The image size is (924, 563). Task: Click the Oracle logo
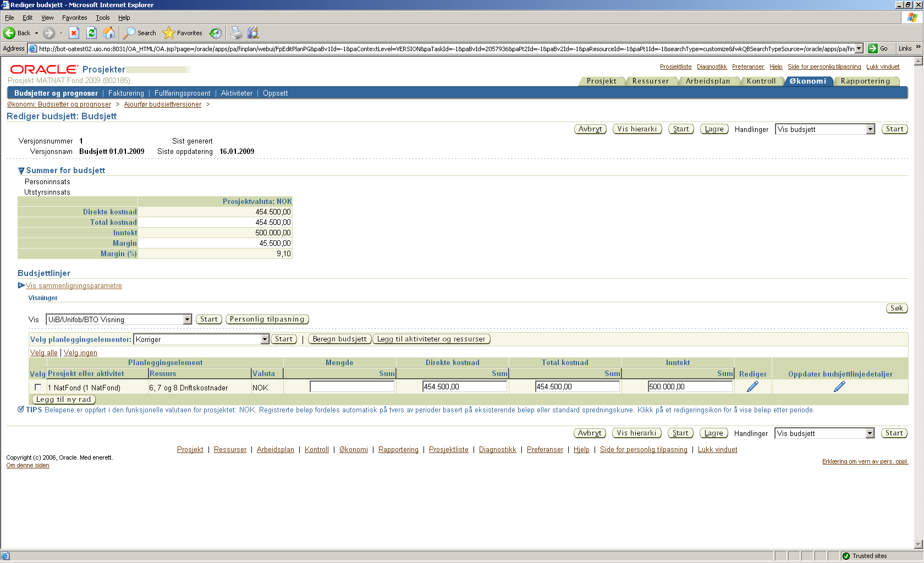(44, 69)
